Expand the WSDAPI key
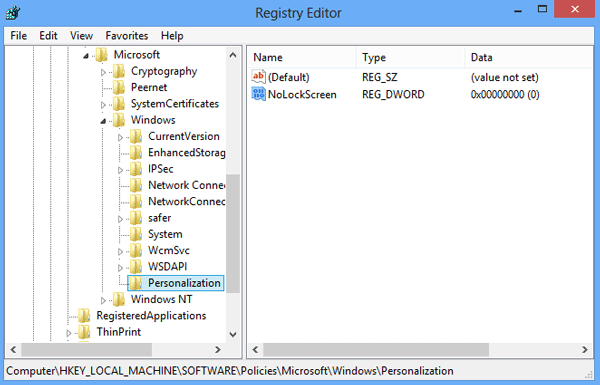600x385 pixels. click(x=120, y=268)
